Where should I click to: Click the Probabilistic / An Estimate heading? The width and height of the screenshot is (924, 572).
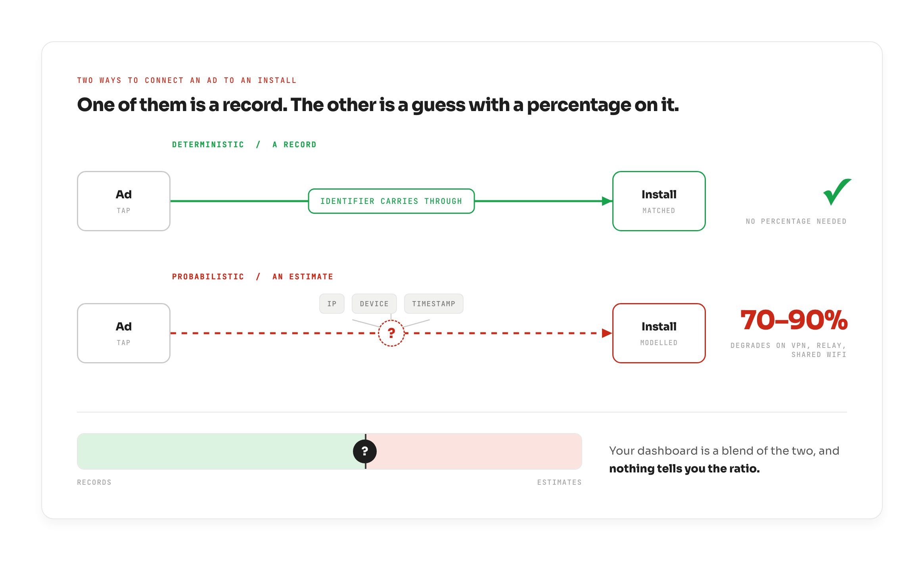click(253, 277)
